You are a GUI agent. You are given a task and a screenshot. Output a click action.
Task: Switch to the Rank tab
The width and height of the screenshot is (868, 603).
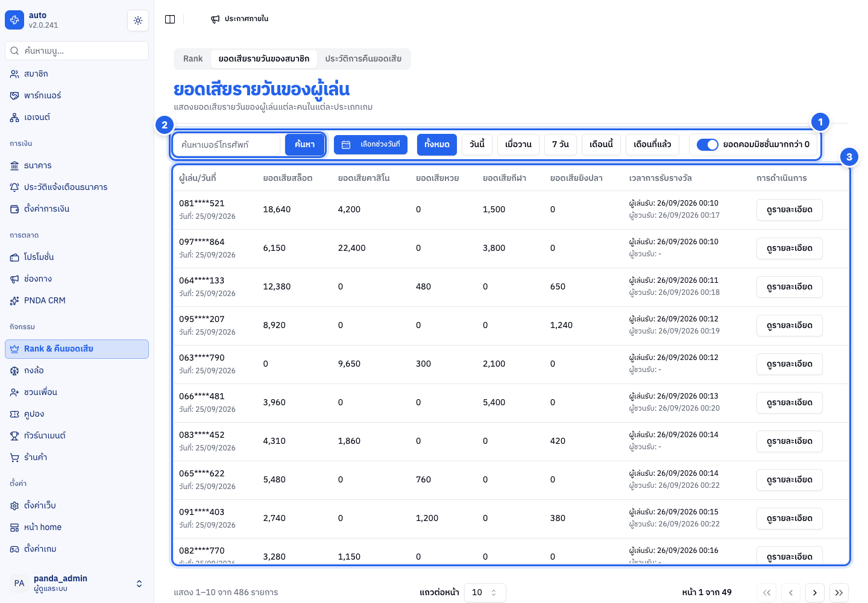pyautogui.click(x=193, y=59)
